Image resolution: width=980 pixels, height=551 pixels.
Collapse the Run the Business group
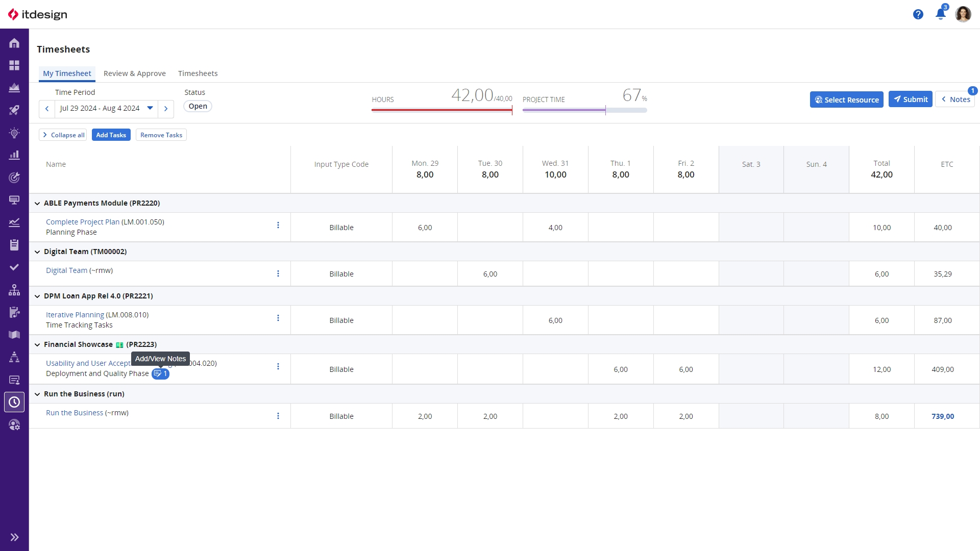point(37,394)
